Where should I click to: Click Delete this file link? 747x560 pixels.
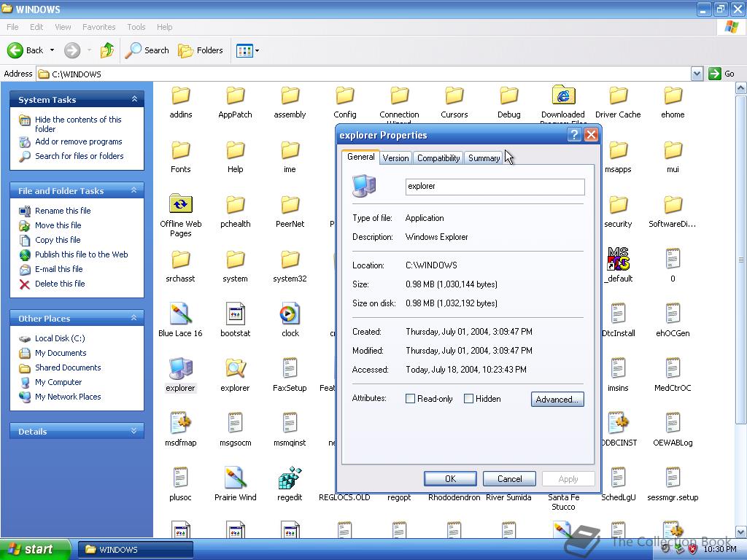pyautogui.click(x=60, y=284)
